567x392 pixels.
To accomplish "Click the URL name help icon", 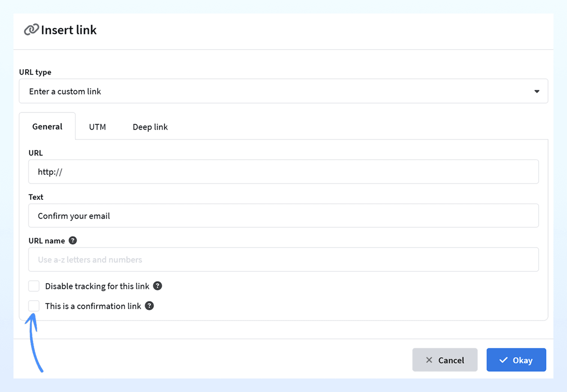I will [x=72, y=240].
